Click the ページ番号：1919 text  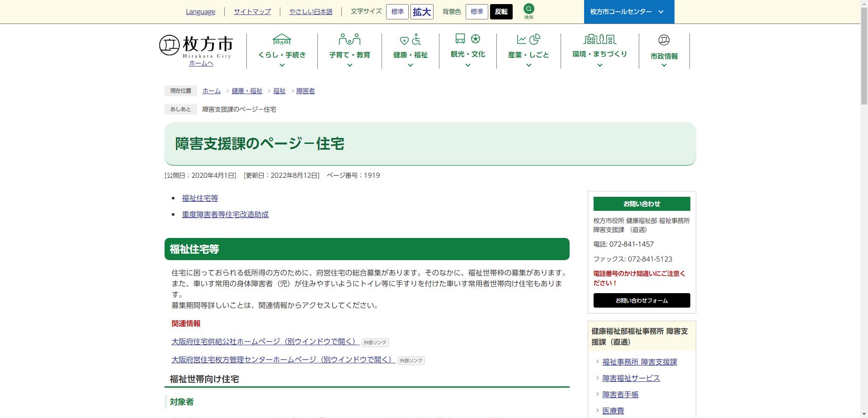click(x=353, y=176)
